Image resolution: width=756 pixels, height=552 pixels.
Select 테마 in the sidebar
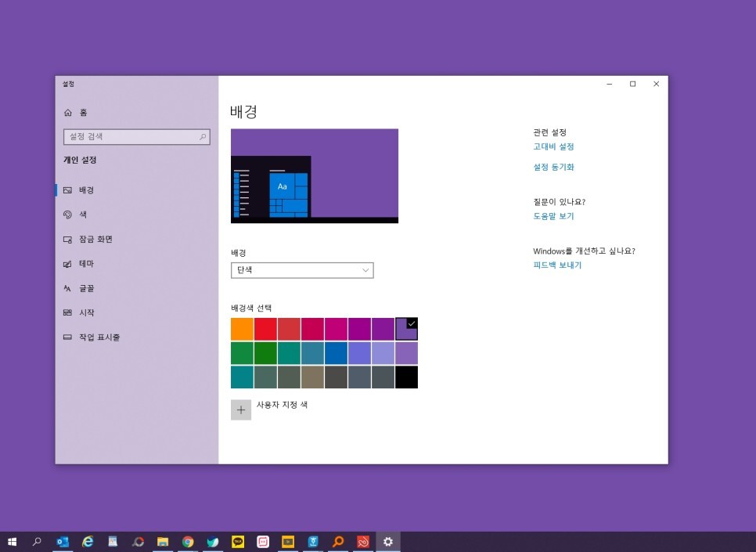coord(79,264)
